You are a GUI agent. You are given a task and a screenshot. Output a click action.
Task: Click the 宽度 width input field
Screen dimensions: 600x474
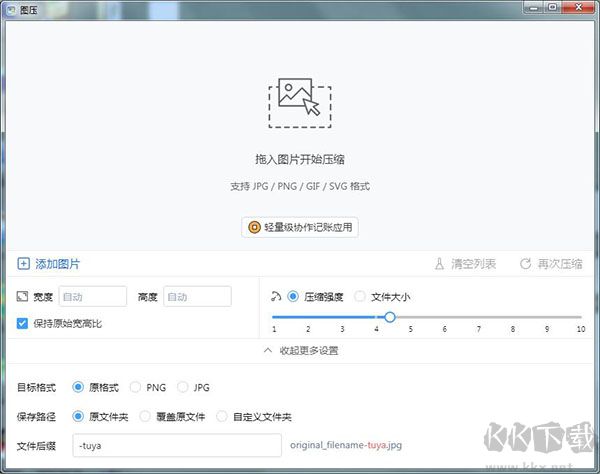coord(93,296)
